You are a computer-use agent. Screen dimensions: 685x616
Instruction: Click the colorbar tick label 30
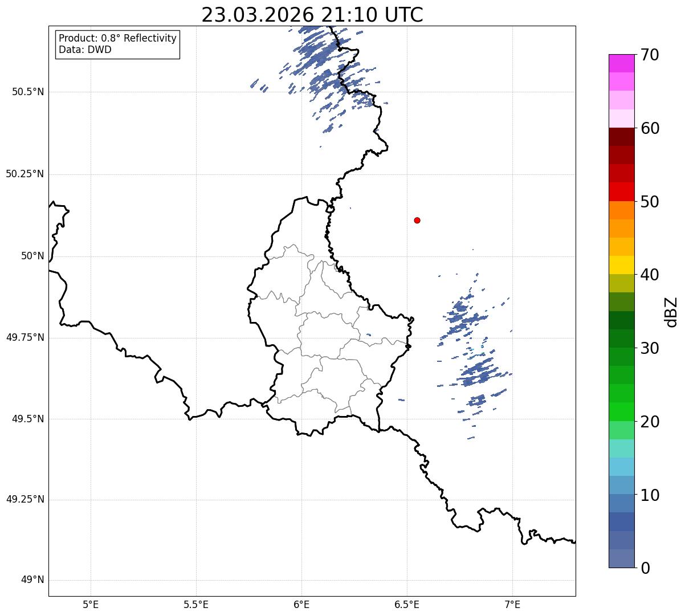650,348
